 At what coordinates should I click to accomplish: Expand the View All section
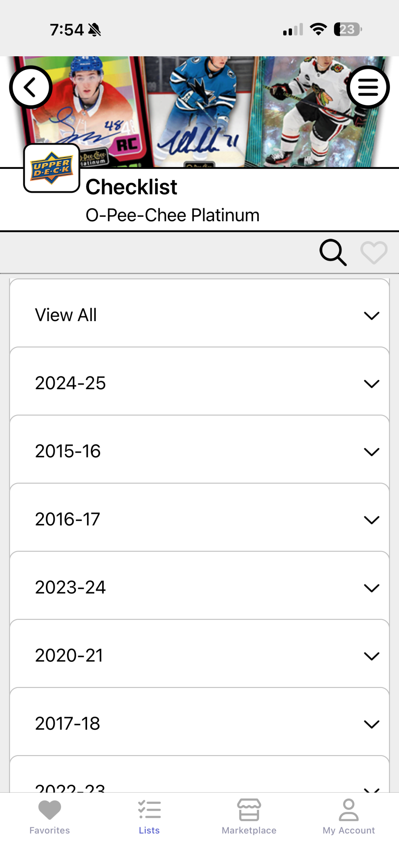(x=199, y=315)
